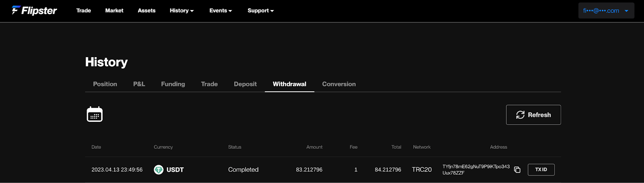The width and height of the screenshot is (644, 183).
Task: Click the USDT currency label
Action: pyautogui.click(x=175, y=170)
